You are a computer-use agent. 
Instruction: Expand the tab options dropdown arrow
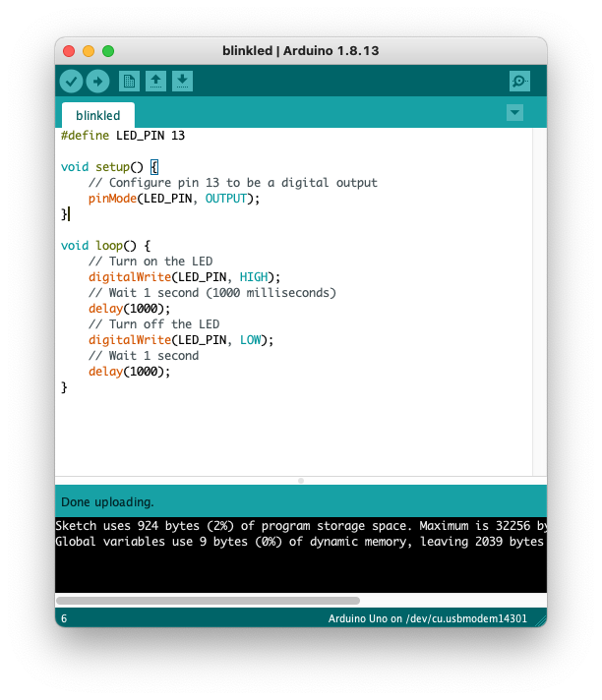514,113
